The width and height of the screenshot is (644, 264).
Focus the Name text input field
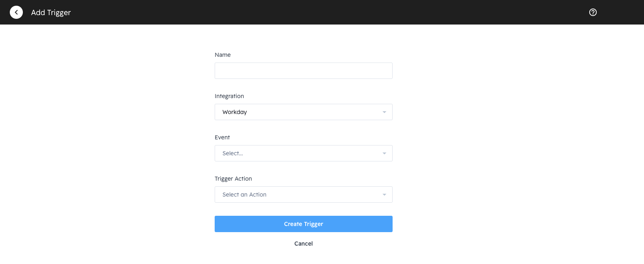(303, 71)
